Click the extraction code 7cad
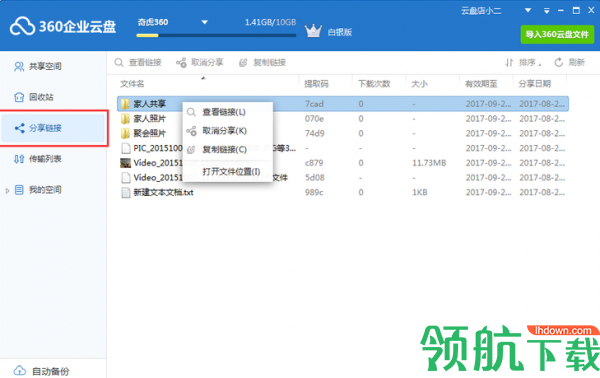This screenshot has height=378, width=600. 314,104
